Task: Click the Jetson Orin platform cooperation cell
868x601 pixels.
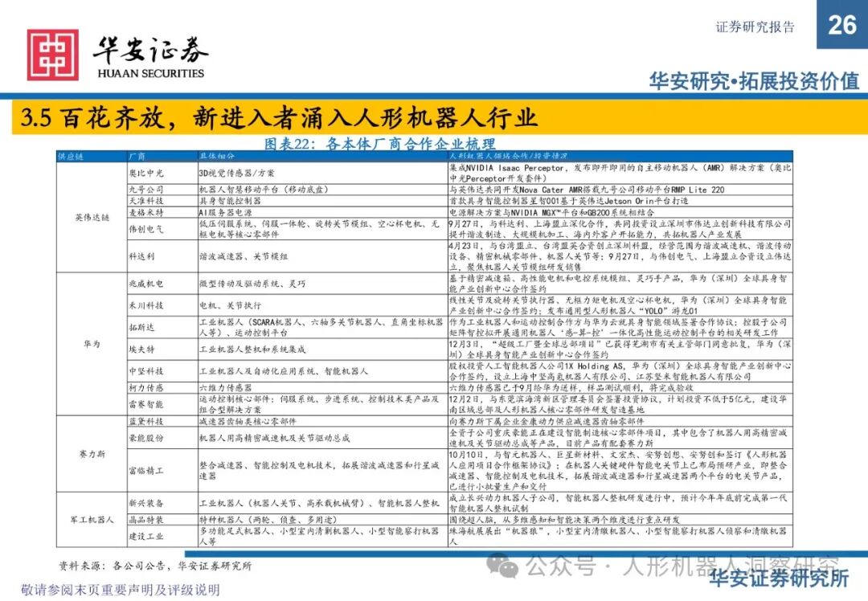Action: coord(620,201)
